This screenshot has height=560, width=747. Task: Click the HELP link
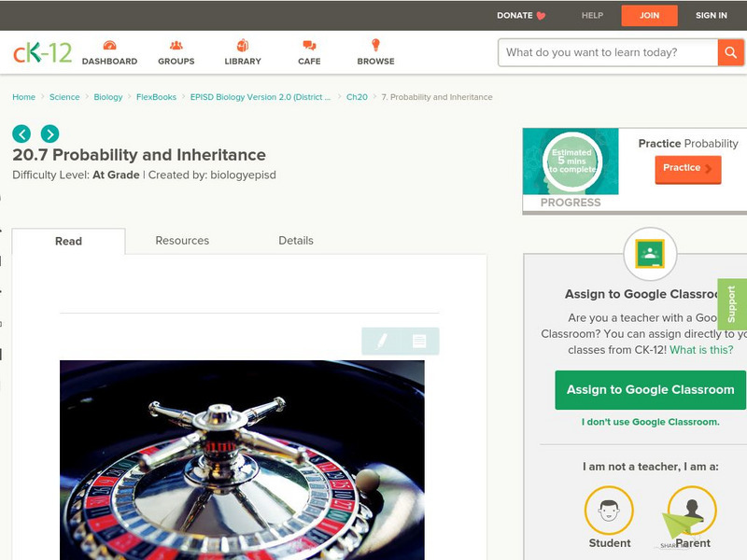pos(592,16)
